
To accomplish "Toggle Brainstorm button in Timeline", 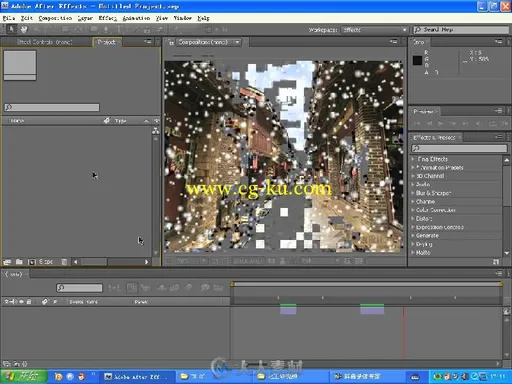I will (x=204, y=287).
